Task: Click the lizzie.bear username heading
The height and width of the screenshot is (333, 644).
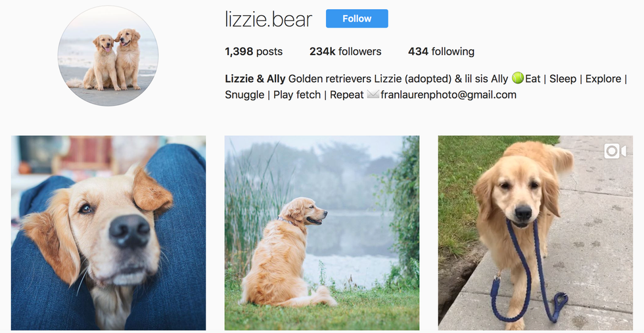Action: [269, 19]
